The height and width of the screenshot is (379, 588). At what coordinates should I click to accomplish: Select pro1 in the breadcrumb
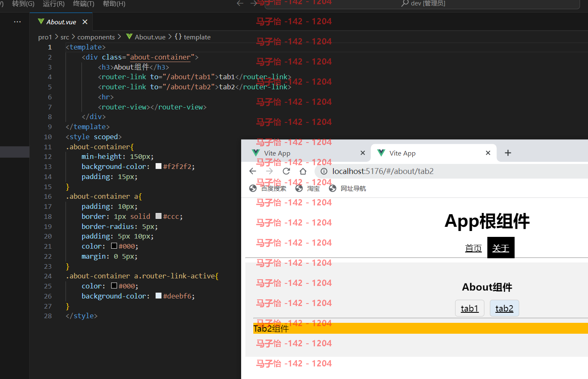point(45,37)
